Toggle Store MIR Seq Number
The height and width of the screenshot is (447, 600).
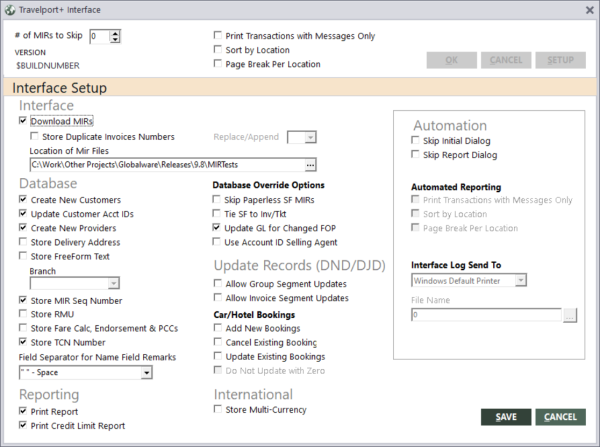point(23,300)
